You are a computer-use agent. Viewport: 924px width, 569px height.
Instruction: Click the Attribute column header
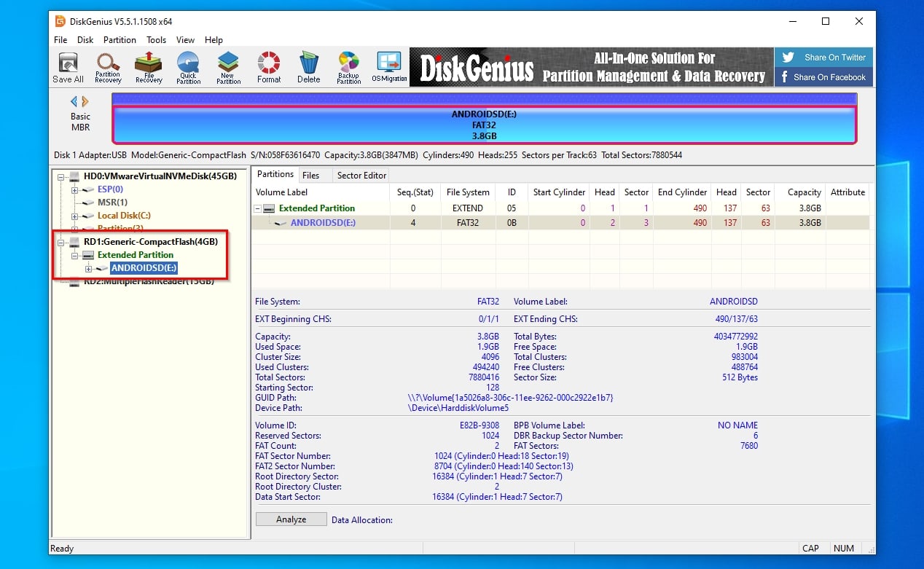click(x=848, y=192)
